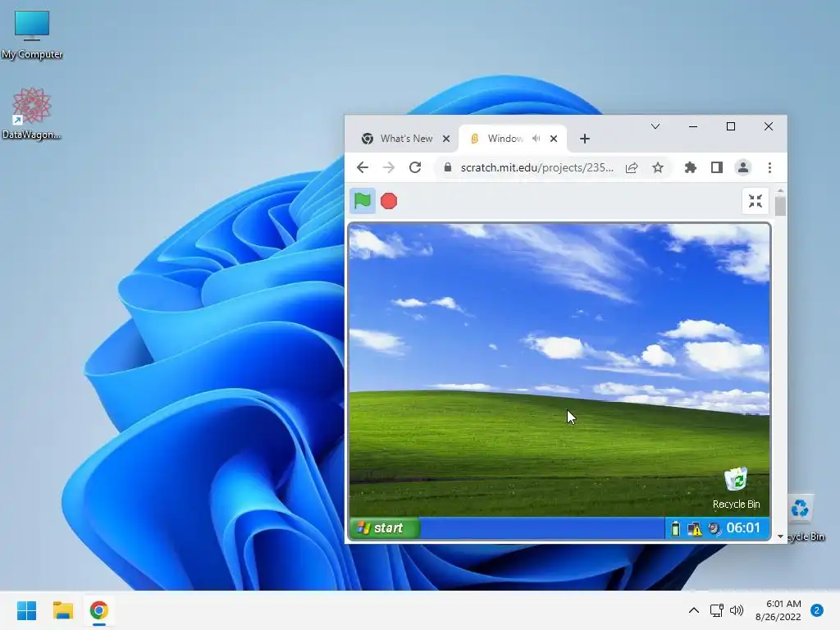Open the tab search chevron
The width and height of the screenshot is (840, 630).
point(655,127)
